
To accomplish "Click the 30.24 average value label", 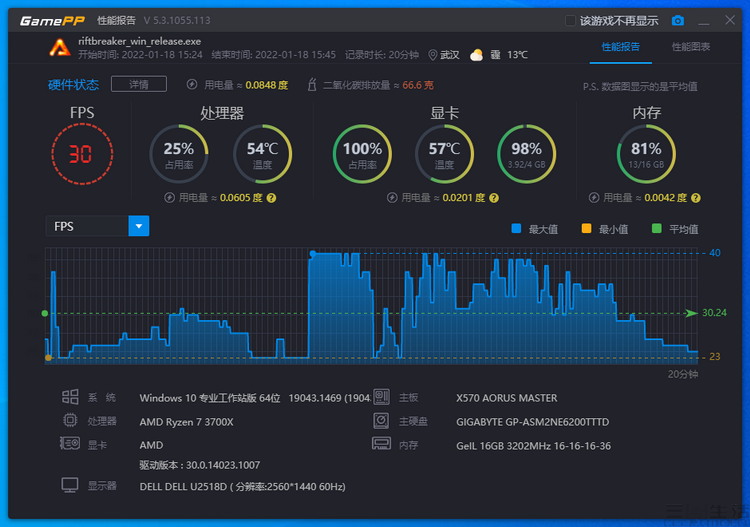I will [x=714, y=313].
